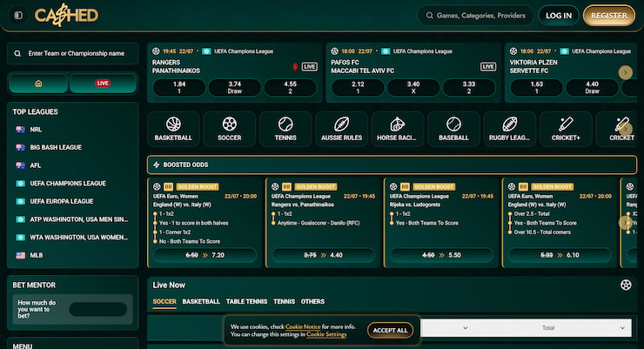
Task: Bet on Rangers at 1.84
Action: [x=179, y=87]
